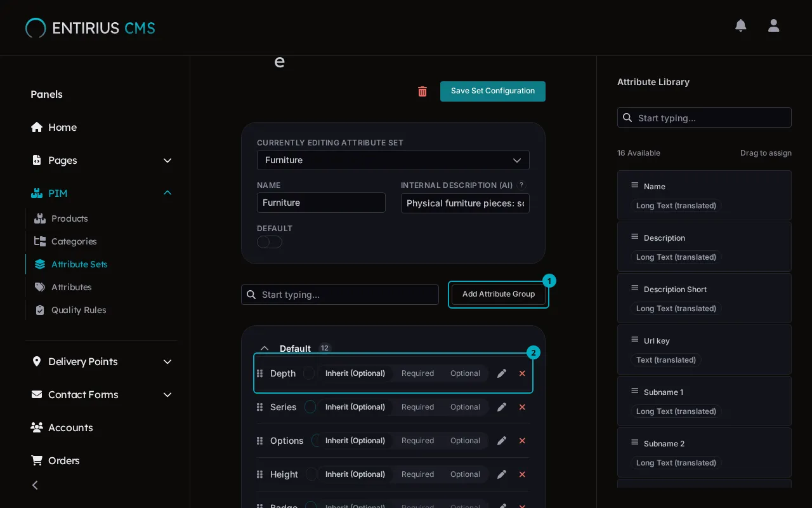Collapse the PIM menu chevron
The image size is (812, 508).
167,193
